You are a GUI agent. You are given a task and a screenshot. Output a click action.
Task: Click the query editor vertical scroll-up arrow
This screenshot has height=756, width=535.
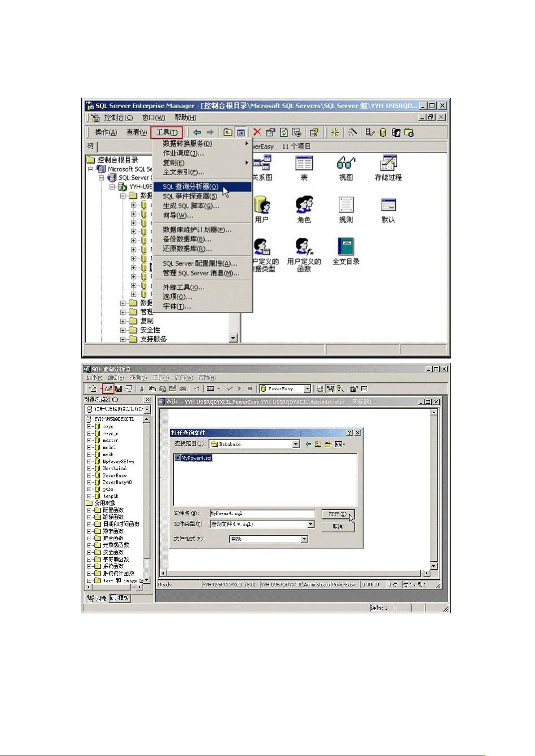point(434,412)
